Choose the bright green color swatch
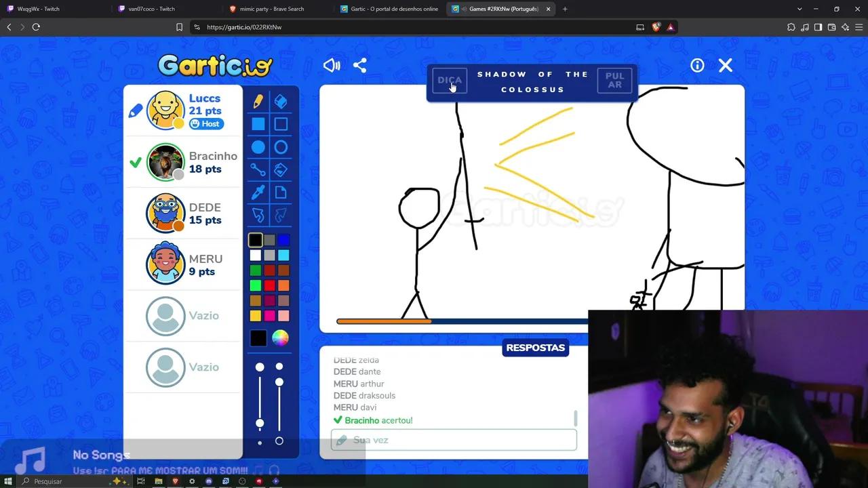Image resolution: width=868 pixels, height=488 pixels. 255,286
